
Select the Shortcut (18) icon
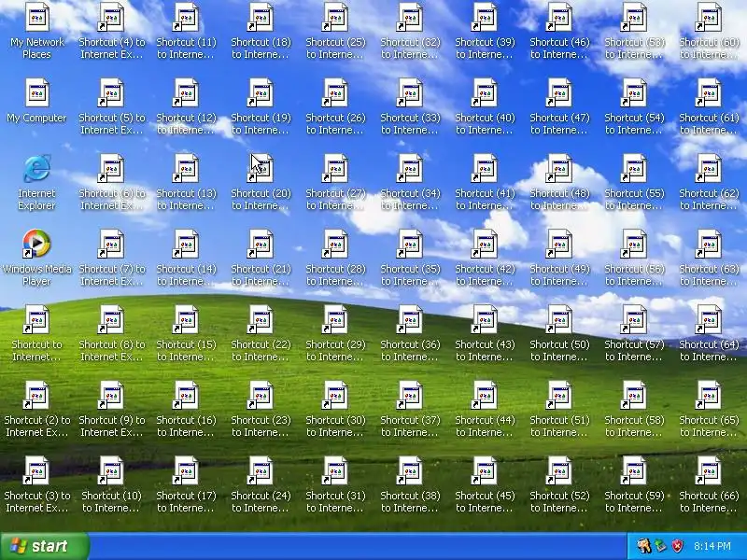coord(261,17)
